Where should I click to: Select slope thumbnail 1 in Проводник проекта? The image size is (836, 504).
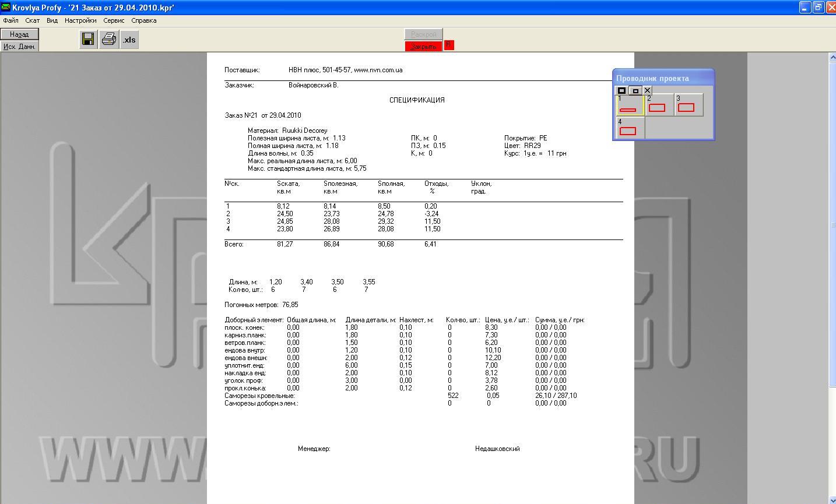pyautogui.click(x=630, y=105)
